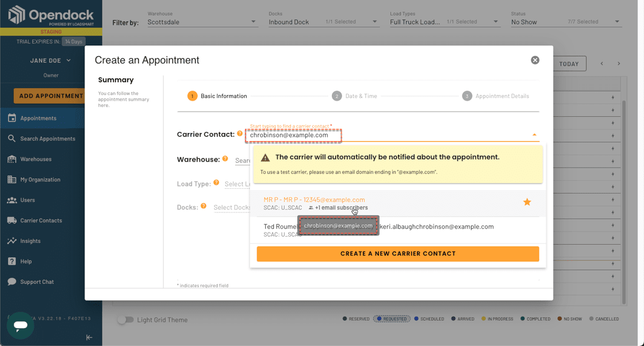Click Create a New Carrier Contact button
The height and width of the screenshot is (346, 644).
[397, 254]
